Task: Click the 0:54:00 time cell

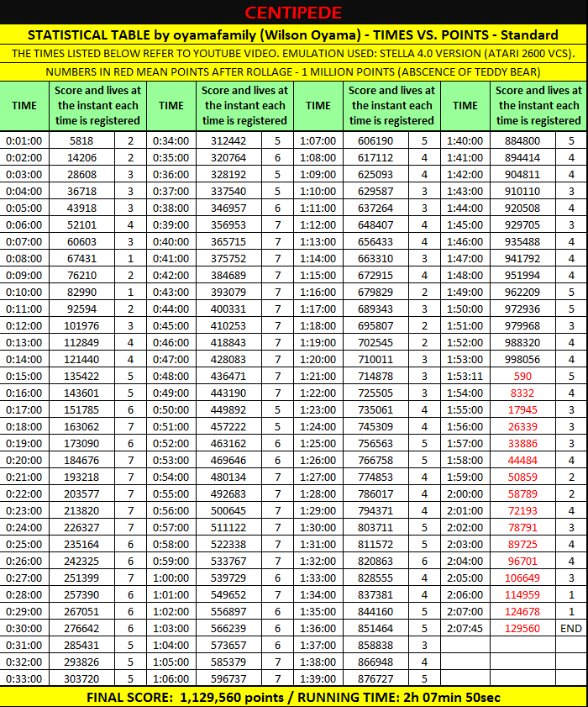Action: tap(171, 477)
